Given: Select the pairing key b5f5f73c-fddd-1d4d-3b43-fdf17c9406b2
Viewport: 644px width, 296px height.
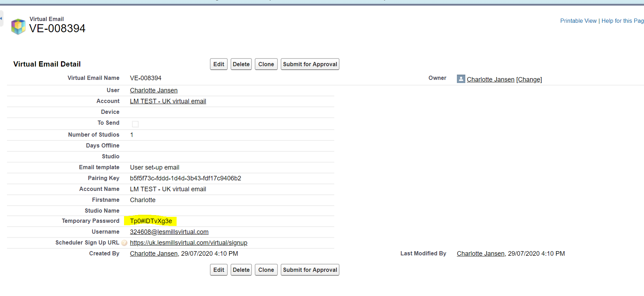Looking at the screenshot, I should point(185,178).
